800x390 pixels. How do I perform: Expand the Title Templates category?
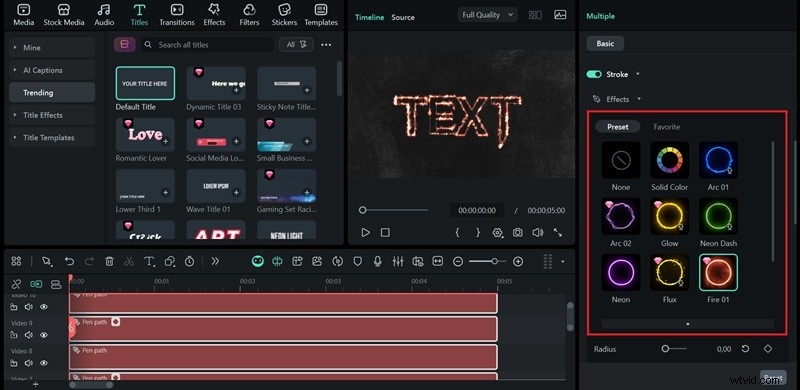click(x=52, y=137)
